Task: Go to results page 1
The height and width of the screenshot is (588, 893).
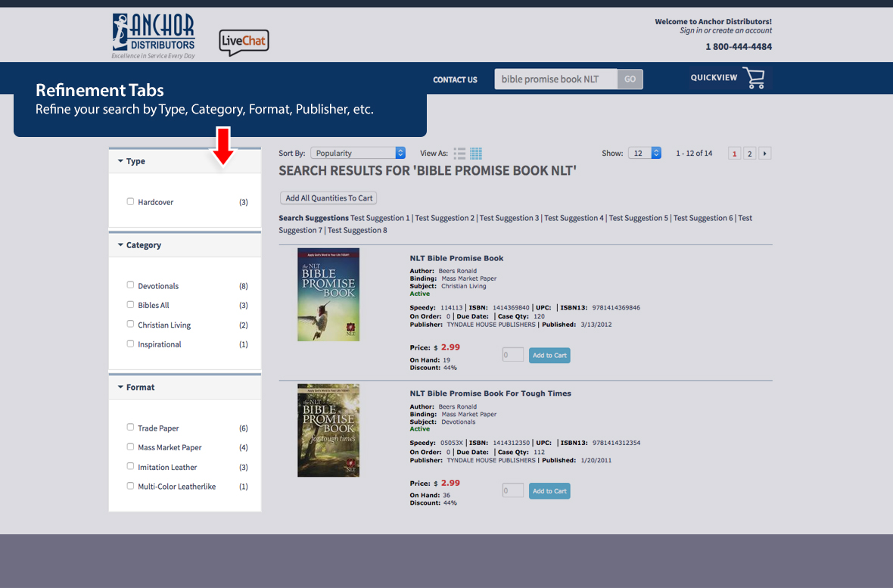Action: coord(735,154)
